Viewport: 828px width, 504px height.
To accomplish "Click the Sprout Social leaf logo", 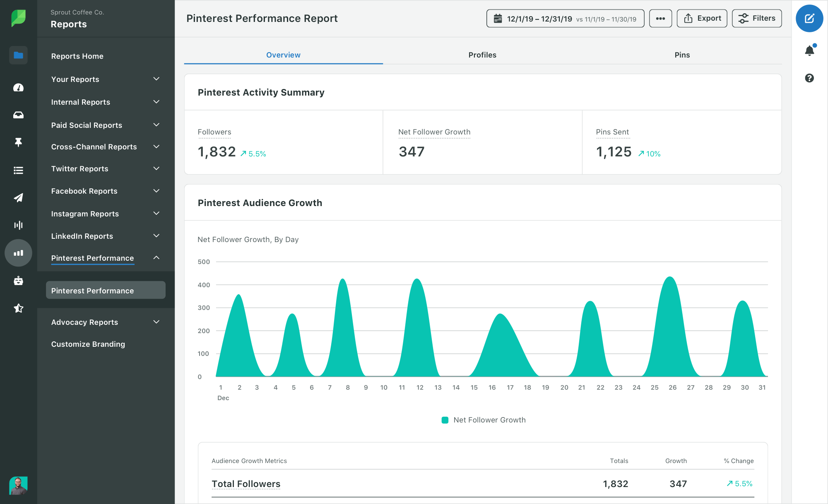I will tap(18, 18).
